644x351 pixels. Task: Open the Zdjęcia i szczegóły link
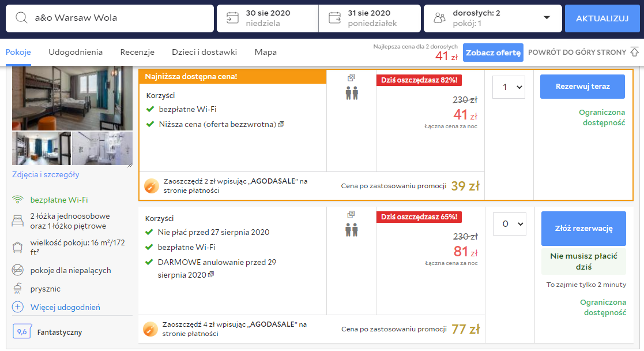click(46, 174)
